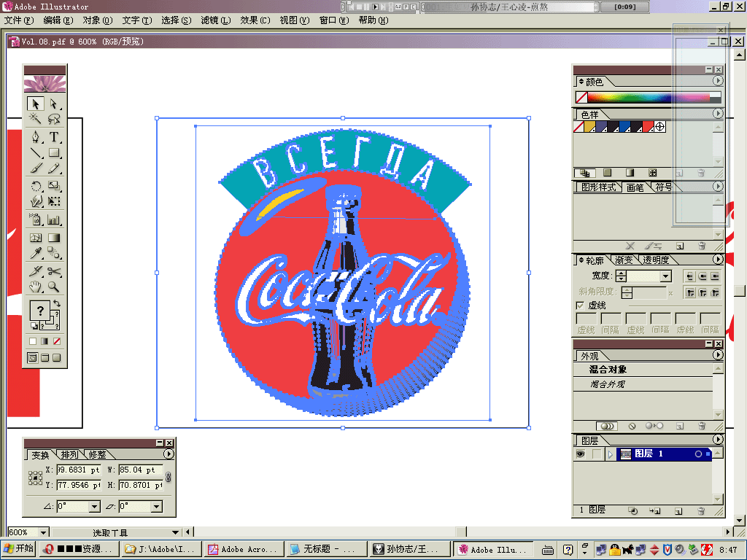Click new layer icon in Layers panel
The image size is (747, 560).
point(678,511)
